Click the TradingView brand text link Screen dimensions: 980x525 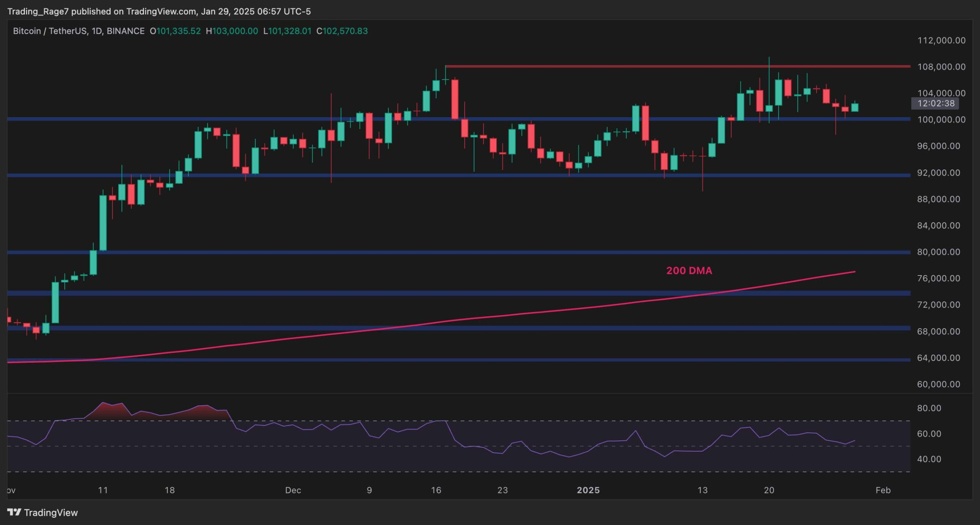click(51, 512)
